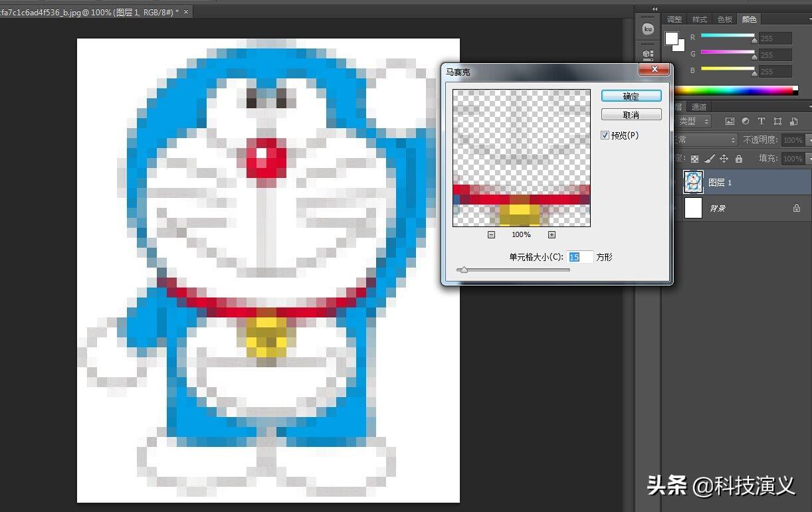This screenshot has width=812, height=512.
Task: Lock transparent pixels checkerboard icon
Action: tap(694, 159)
